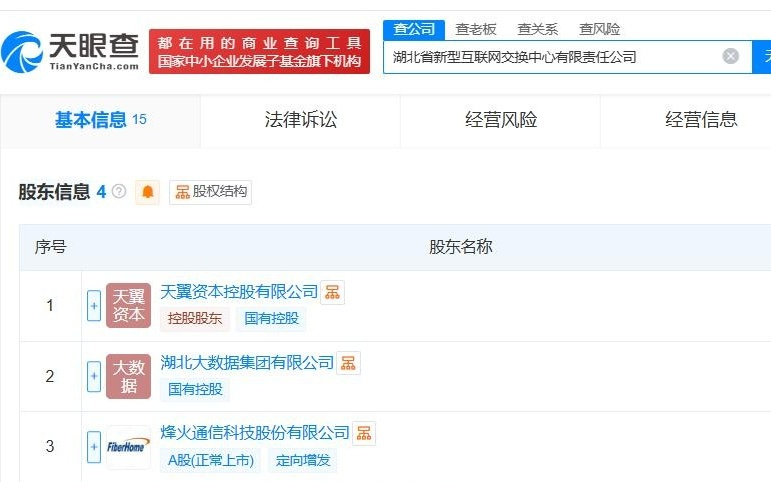Open the help question mark next to 股东信息
771x482 pixels.
[x=119, y=191]
